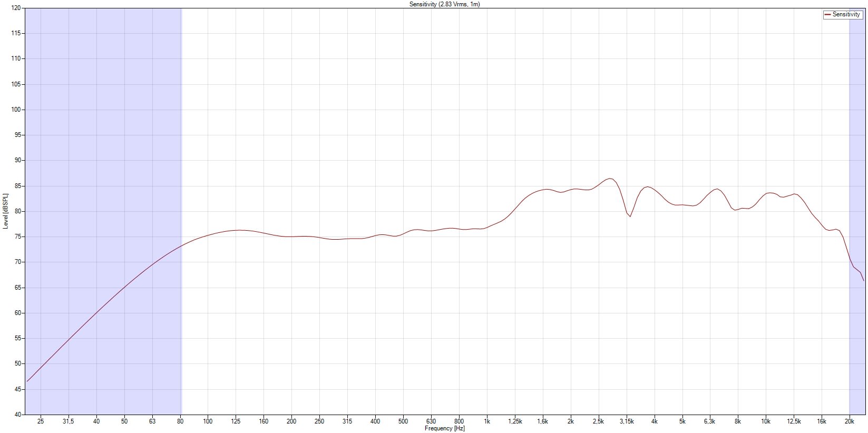Click the 1k tick on the frequency axis
868x433 pixels.
[x=487, y=421]
